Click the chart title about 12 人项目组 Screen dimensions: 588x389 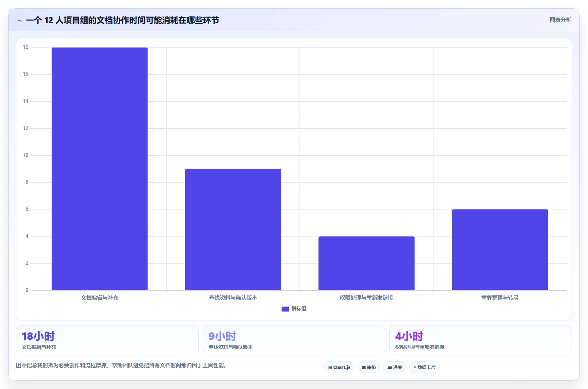point(122,20)
